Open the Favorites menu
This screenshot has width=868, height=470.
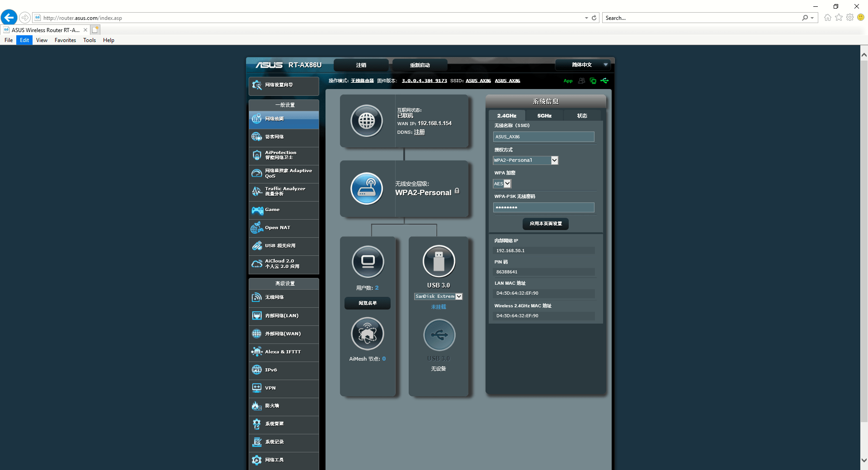pyautogui.click(x=65, y=40)
